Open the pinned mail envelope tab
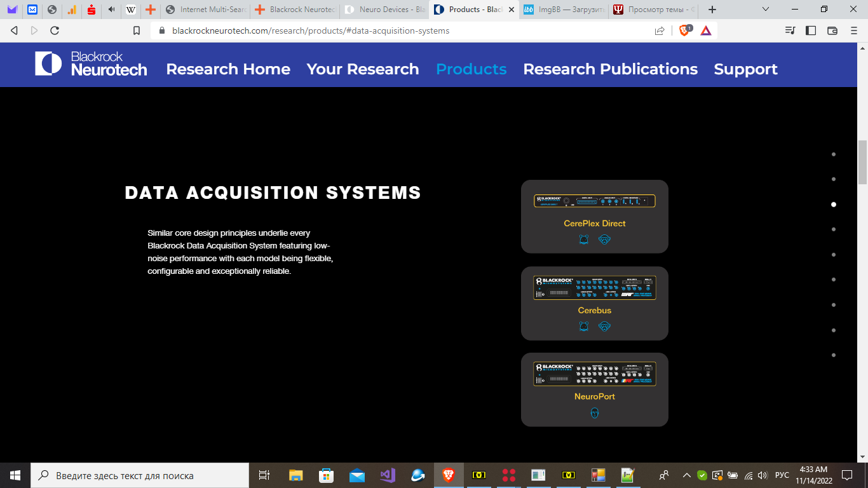 [32, 10]
